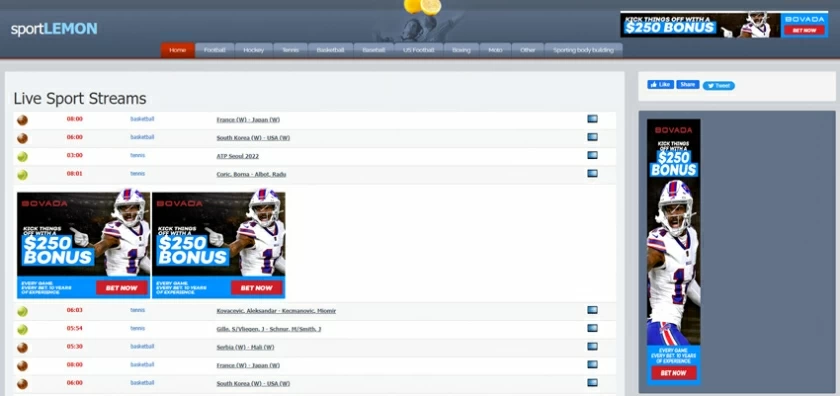Select the US Football tab
Viewport: 840px width, 396px height.
pyautogui.click(x=418, y=50)
